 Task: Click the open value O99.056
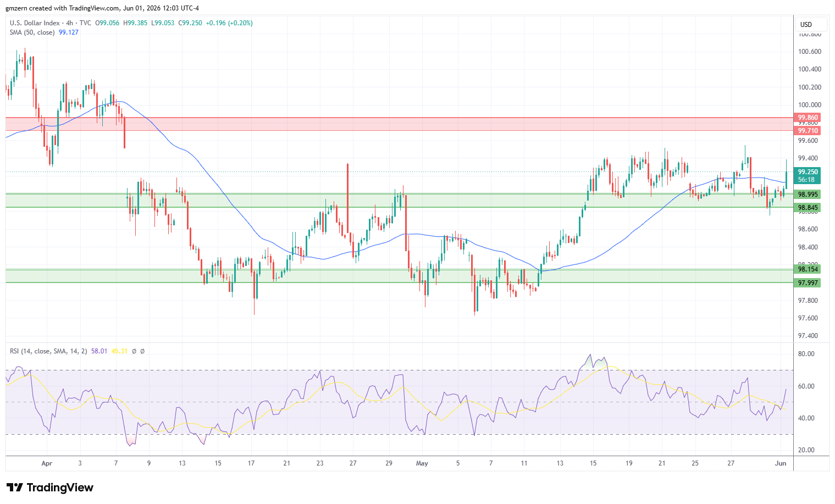click(108, 23)
